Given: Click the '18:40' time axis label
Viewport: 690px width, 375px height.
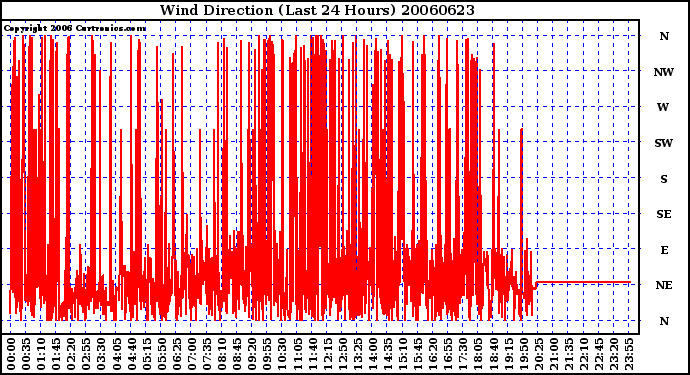Looking at the screenshot, I should tap(493, 354).
